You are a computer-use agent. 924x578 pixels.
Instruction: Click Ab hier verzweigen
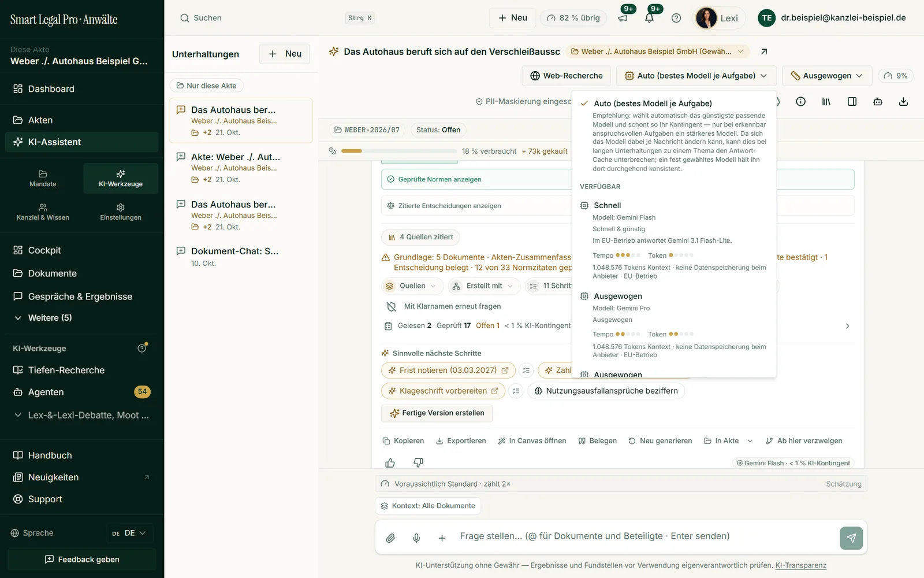(x=804, y=441)
